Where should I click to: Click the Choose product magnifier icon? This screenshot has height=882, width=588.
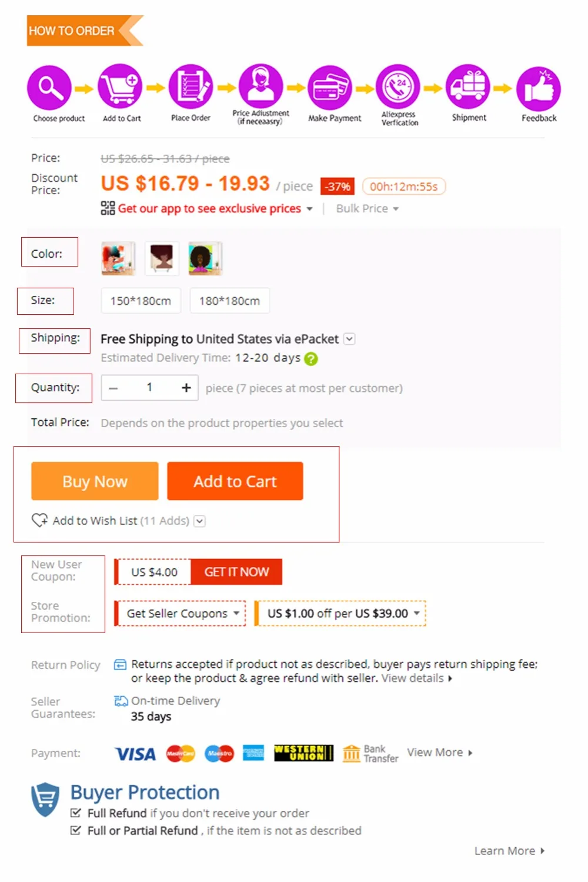coord(49,88)
